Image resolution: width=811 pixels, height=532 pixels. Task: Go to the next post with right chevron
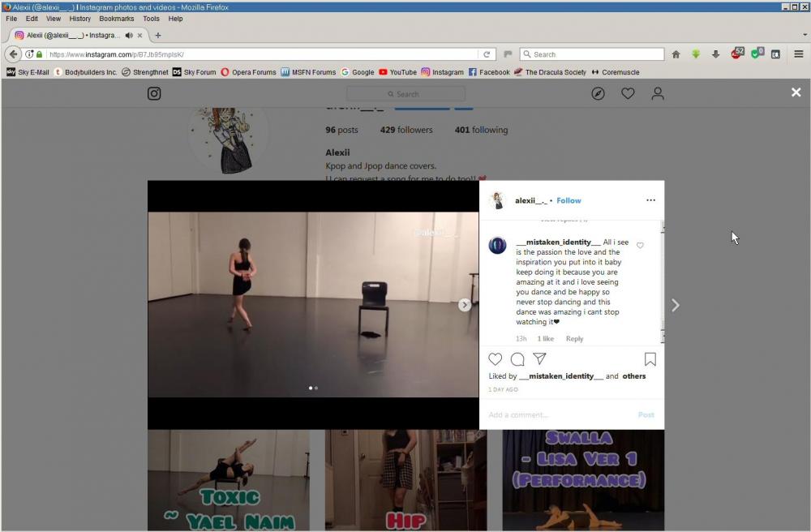pos(675,305)
